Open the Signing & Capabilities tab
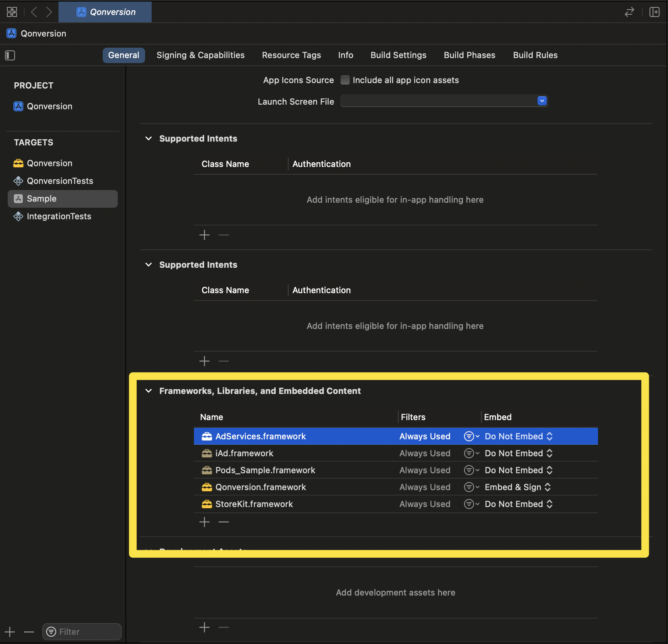Screen dimensions: 668x644 point(200,55)
